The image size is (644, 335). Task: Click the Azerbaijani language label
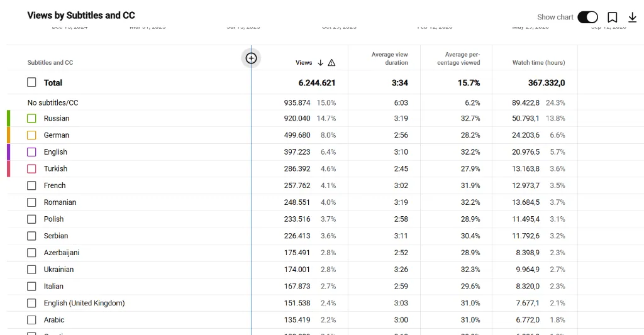62,253
